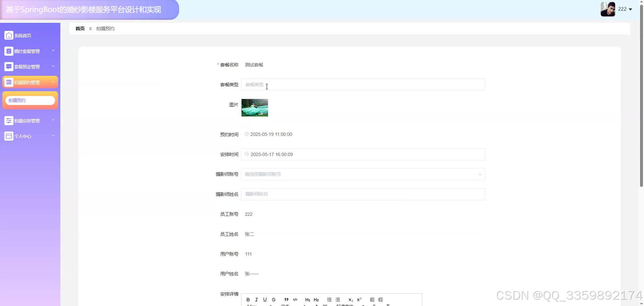Image resolution: width=644 pixels, height=306 pixels.
Task: Open the 摄影师账号 dropdown selector
Action: pos(363,174)
